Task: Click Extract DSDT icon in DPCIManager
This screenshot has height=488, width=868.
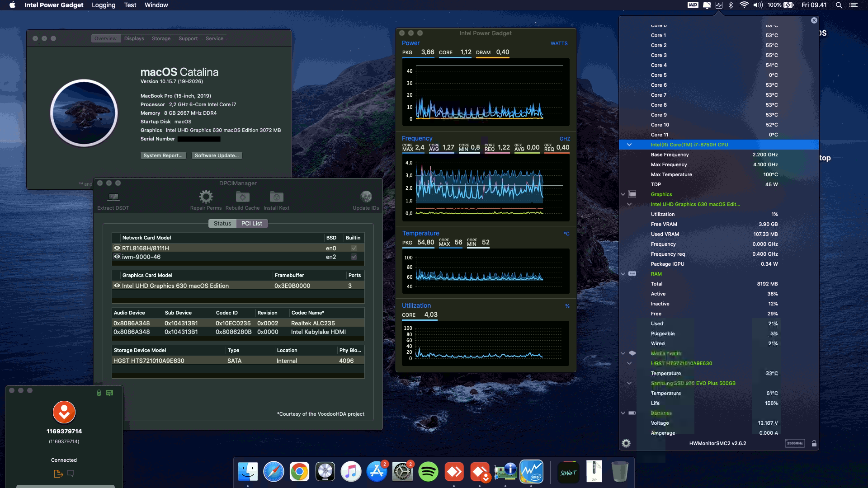Action: click(x=113, y=197)
